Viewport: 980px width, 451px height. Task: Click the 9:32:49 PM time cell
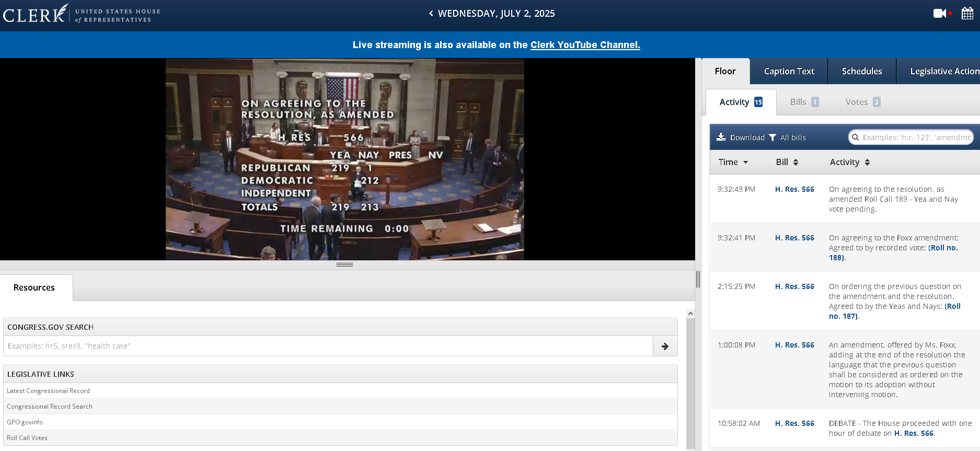(736, 189)
